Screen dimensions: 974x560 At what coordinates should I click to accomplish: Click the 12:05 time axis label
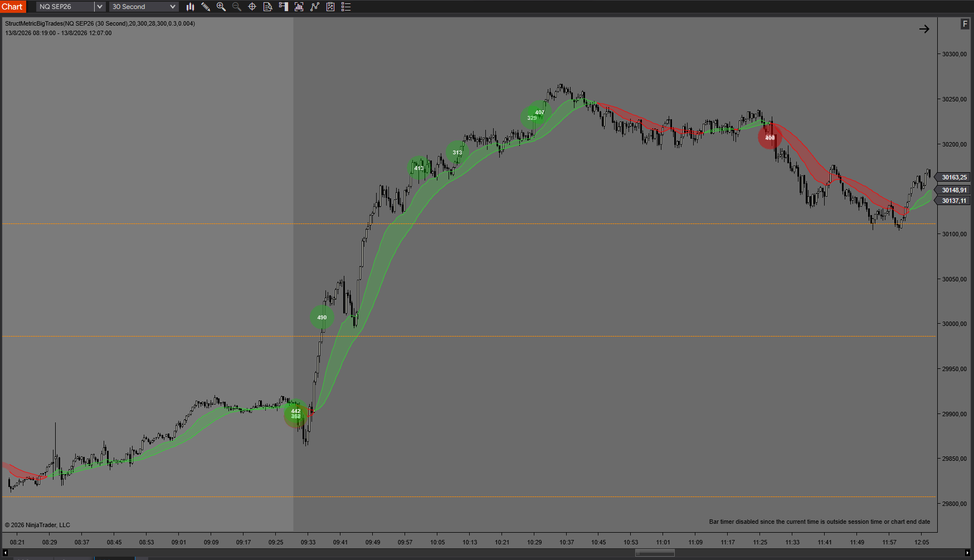[922, 542]
